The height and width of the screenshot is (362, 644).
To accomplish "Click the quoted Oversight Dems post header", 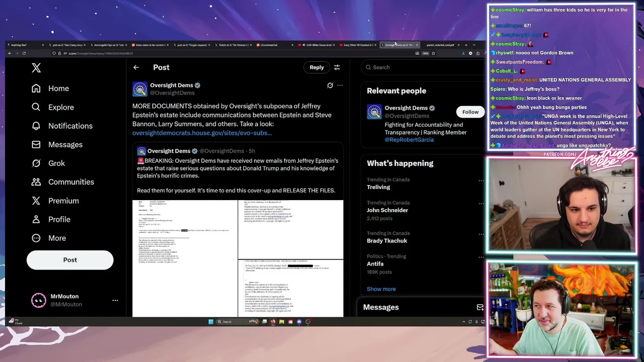I will tap(196, 151).
